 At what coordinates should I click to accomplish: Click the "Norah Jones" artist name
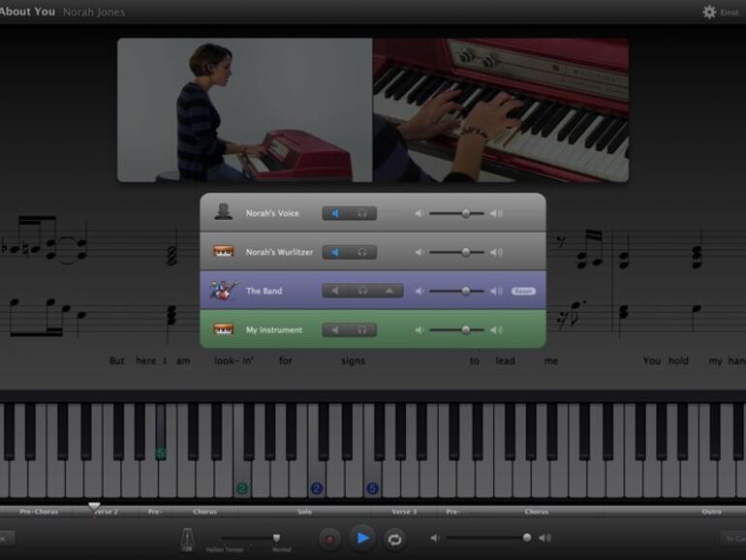click(x=94, y=12)
